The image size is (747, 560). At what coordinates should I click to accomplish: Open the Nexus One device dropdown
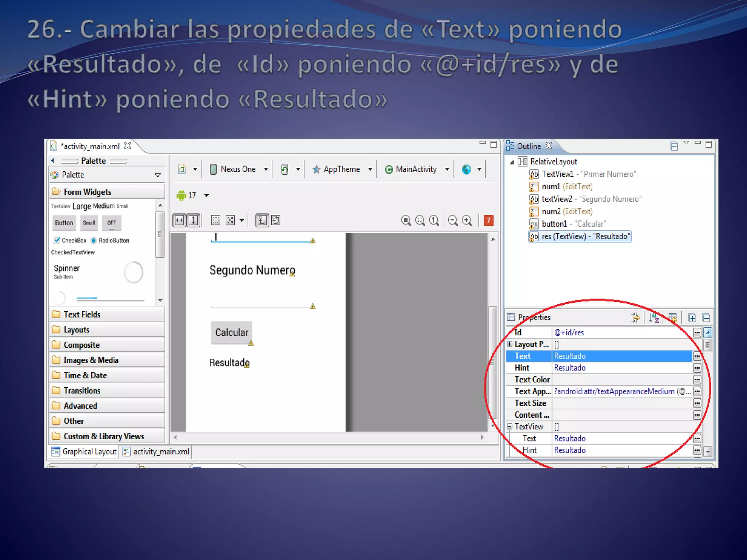(239, 169)
